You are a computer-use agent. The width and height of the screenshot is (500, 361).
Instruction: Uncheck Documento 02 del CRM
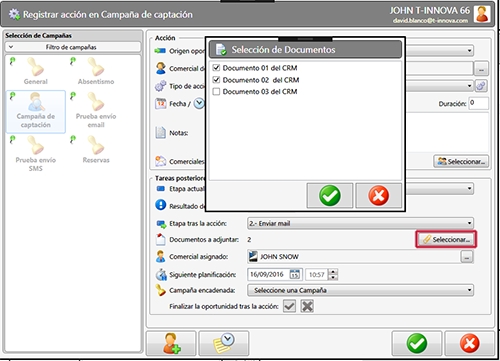coord(216,80)
